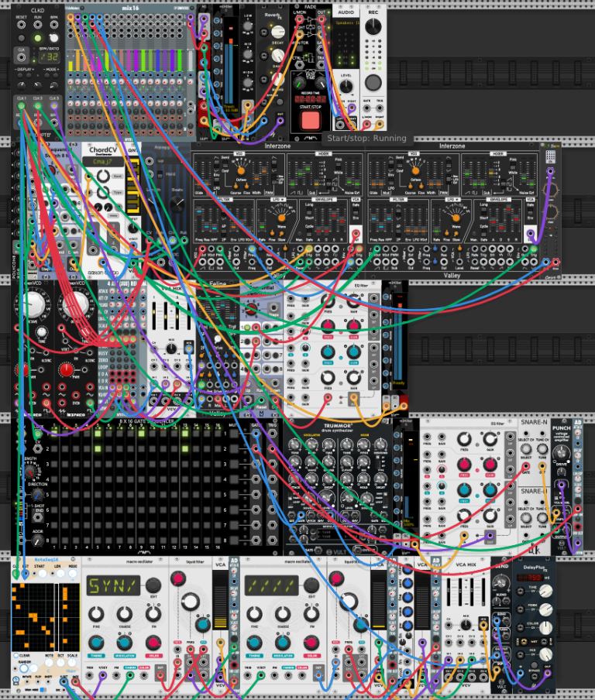Click the CLK input jack on CLKD
This screenshot has width=595, height=700.
click(21, 57)
